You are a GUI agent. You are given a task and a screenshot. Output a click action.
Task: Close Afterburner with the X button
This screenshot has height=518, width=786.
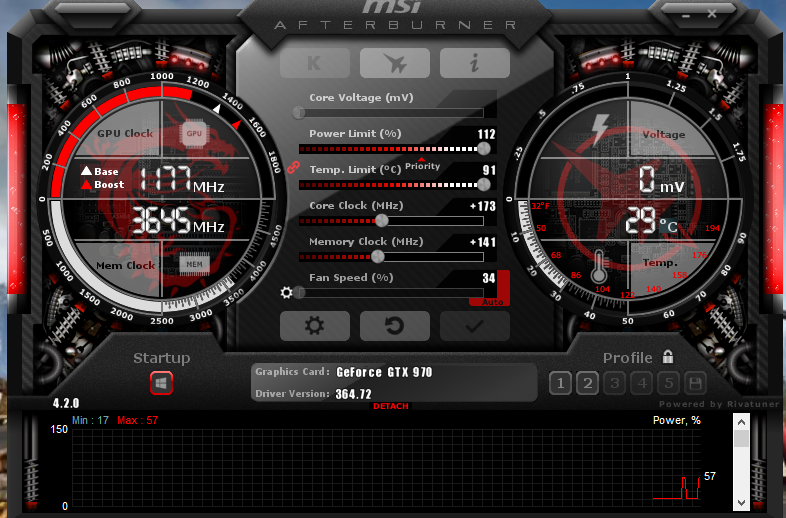pyautogui.click(x=712, y=14)
